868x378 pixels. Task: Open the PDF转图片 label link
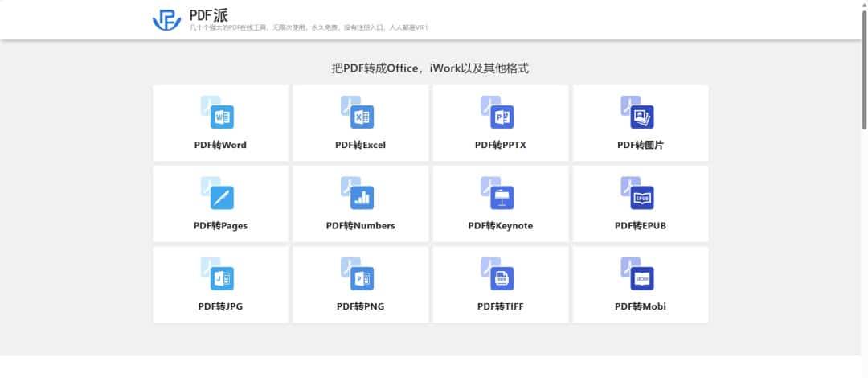point(641,146)
